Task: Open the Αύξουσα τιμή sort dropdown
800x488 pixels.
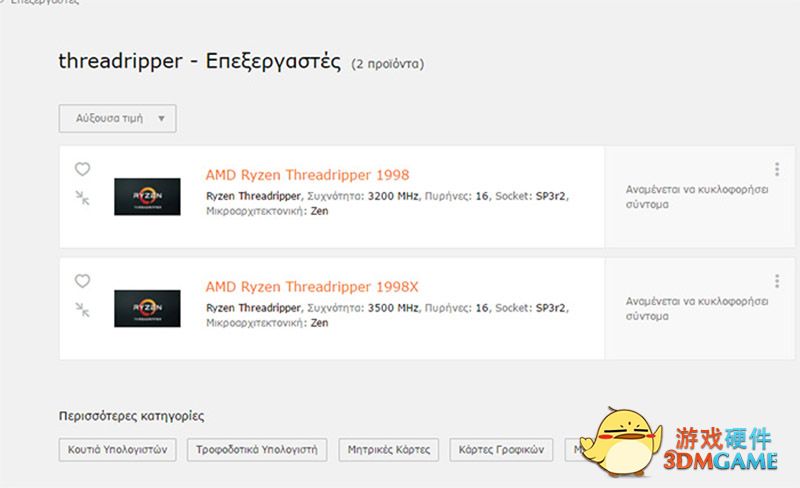Action: coord(117,118)
